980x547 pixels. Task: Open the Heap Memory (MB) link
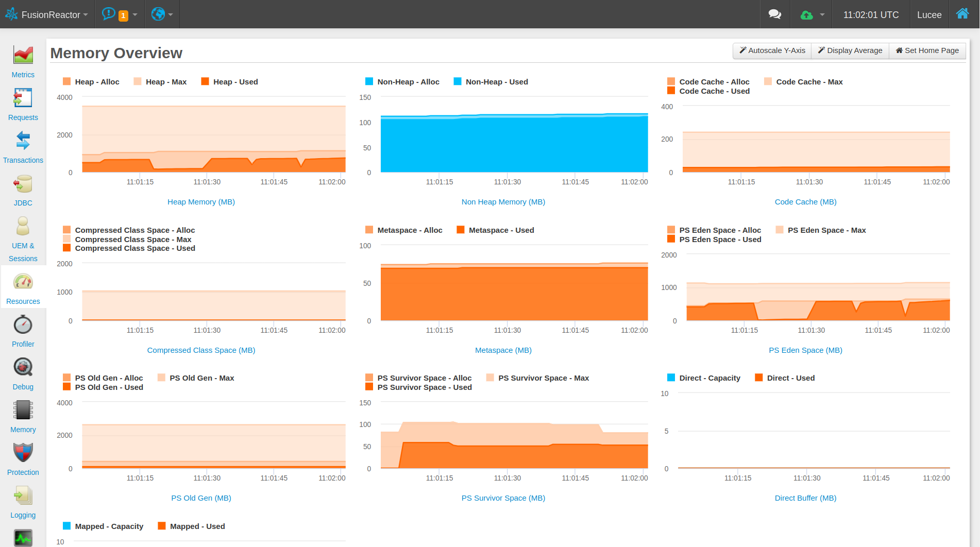(201, 202)
